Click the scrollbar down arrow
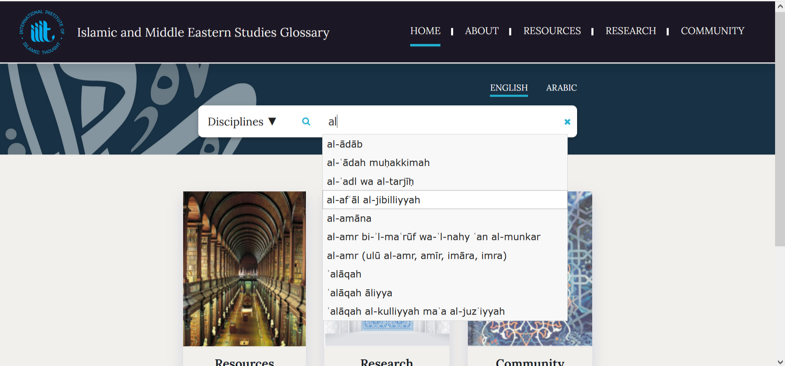 [779, 361]
